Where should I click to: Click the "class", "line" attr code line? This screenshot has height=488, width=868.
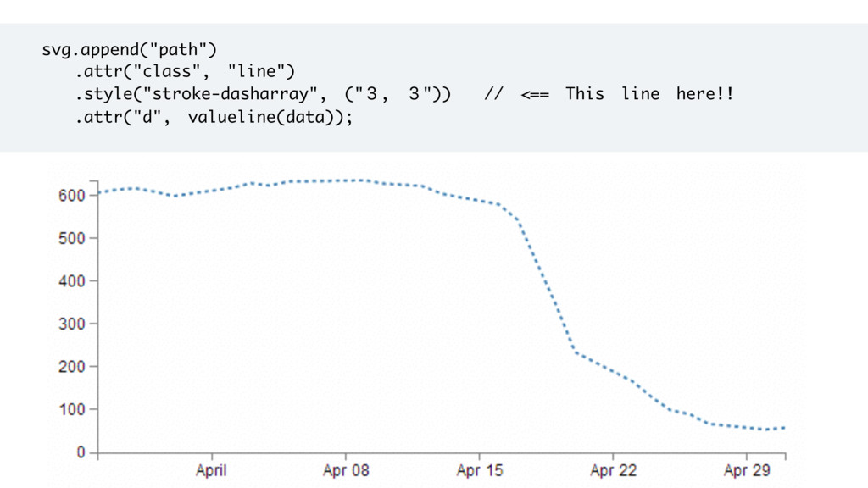tap(185, 71)
